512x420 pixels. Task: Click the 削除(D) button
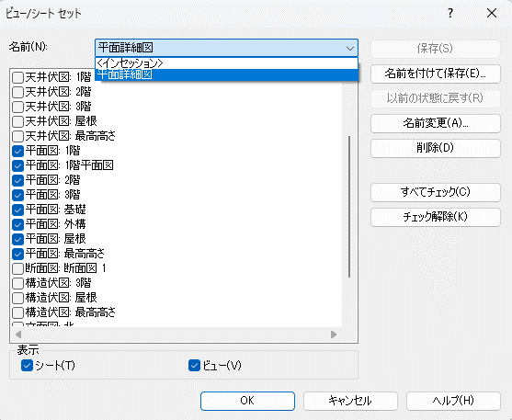point(436,148)
